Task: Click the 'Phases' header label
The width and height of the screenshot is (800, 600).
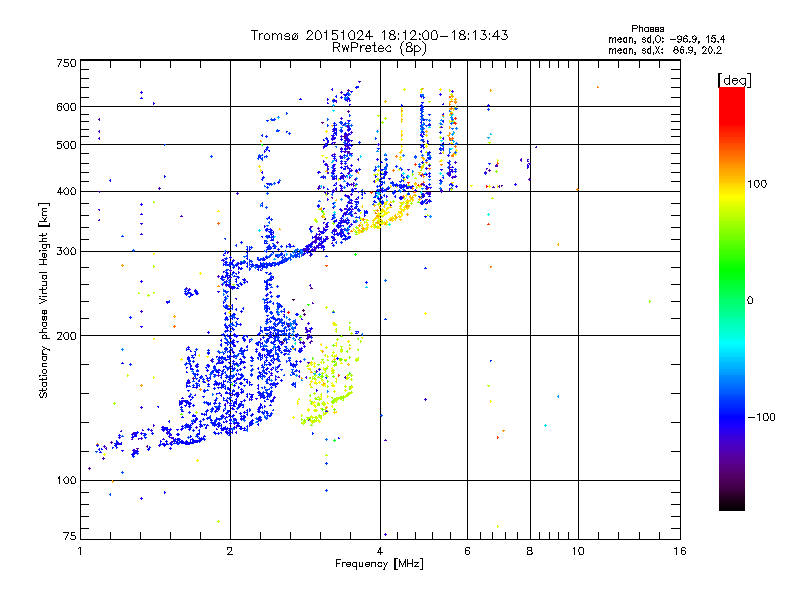Action: click(x=647, y=29)
